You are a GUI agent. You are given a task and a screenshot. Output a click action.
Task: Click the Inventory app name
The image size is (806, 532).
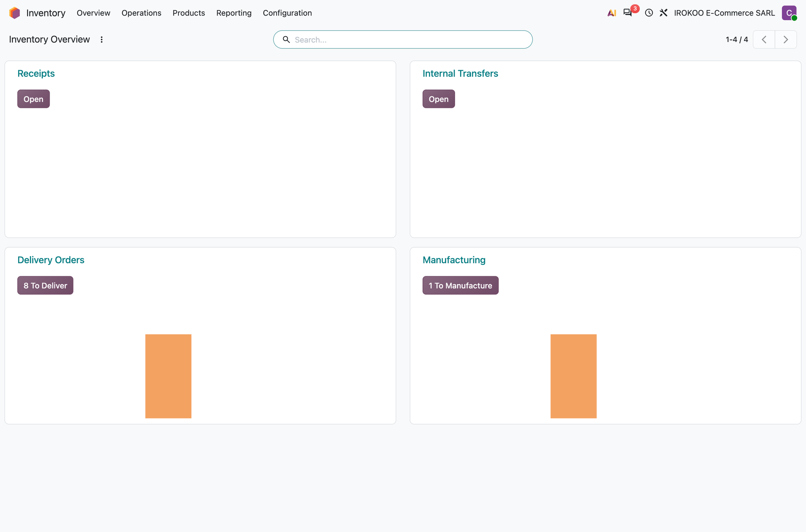point(46,13)
